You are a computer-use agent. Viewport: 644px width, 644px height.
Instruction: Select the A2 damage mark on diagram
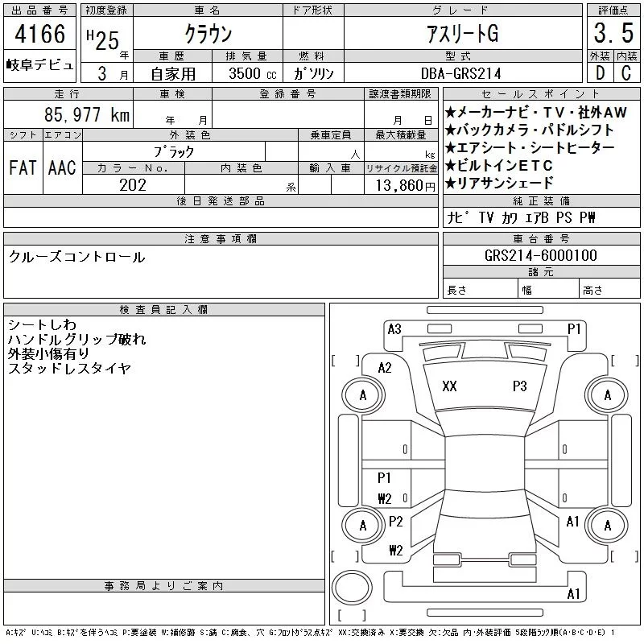coord(385,368)
